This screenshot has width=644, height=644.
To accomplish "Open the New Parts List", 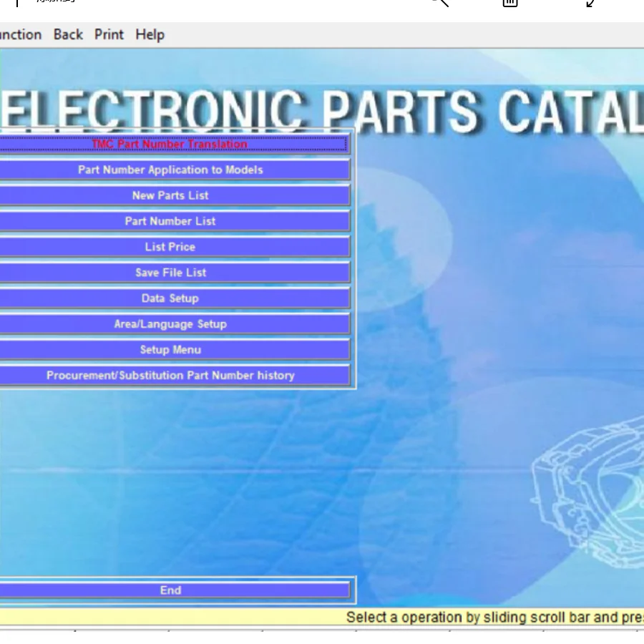I will point(170,195).
